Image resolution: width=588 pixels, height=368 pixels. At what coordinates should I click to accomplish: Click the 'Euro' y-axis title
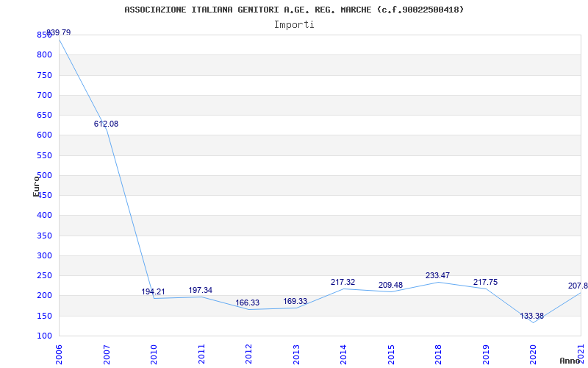click(x=36, y=186)
